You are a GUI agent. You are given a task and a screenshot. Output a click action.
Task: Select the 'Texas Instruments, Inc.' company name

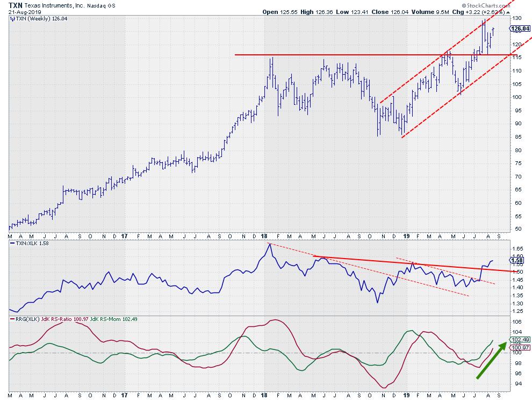54,6
